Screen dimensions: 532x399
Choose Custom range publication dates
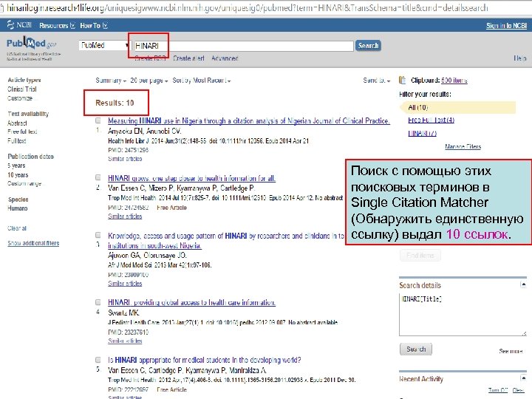coord(24,183)
